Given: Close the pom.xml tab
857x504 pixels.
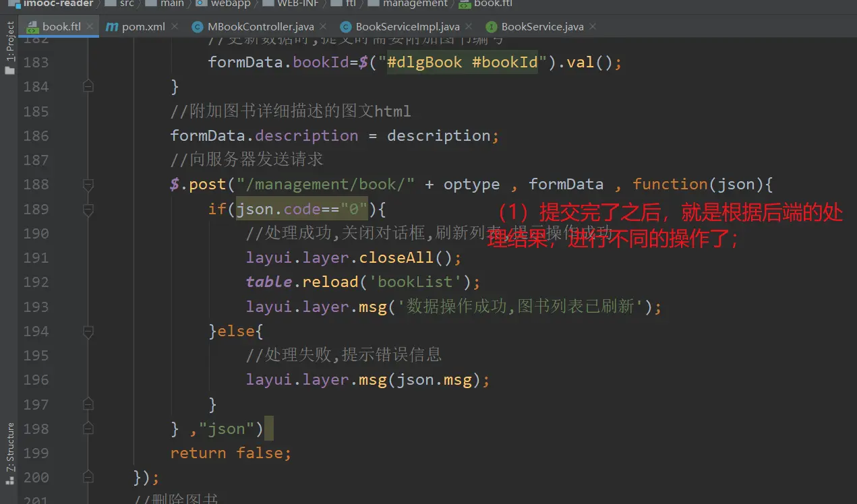Looking at the screenshot, I should (x=175, y=27).
